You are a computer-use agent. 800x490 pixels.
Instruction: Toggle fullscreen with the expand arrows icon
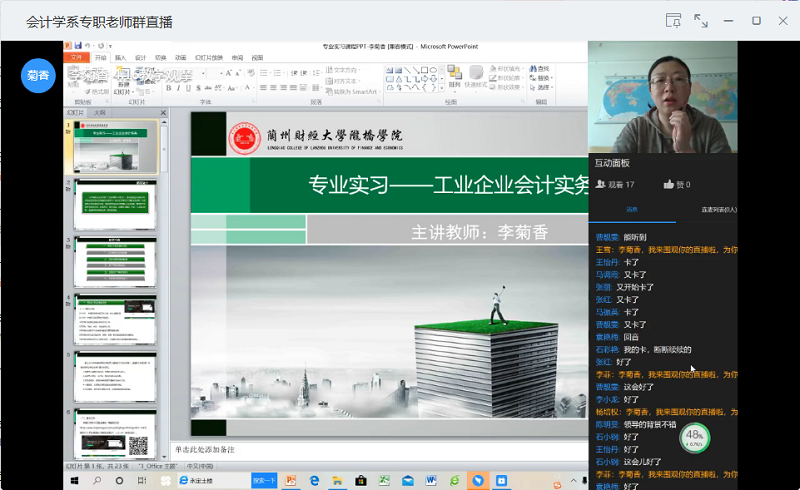tap(701, 20)
